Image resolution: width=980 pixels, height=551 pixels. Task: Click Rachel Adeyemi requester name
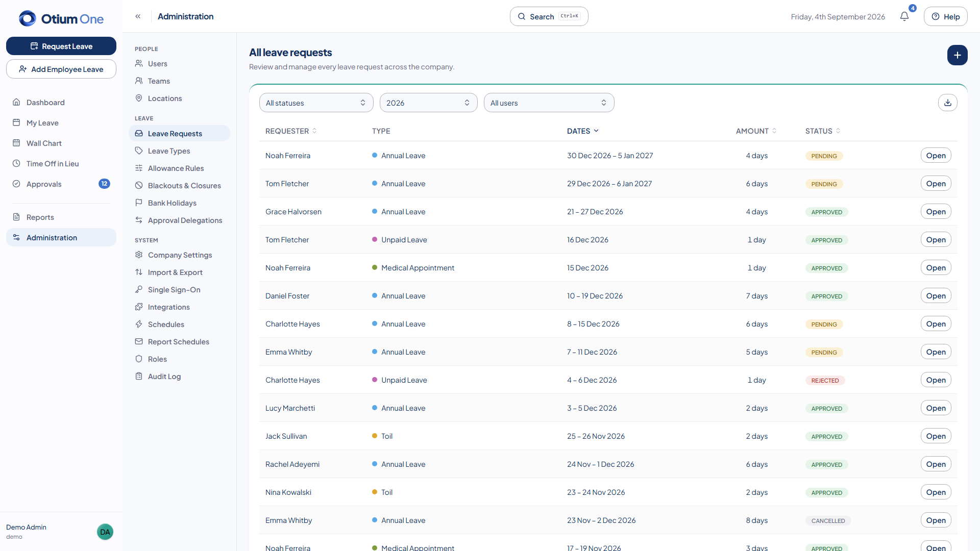[x=292, y=464]
